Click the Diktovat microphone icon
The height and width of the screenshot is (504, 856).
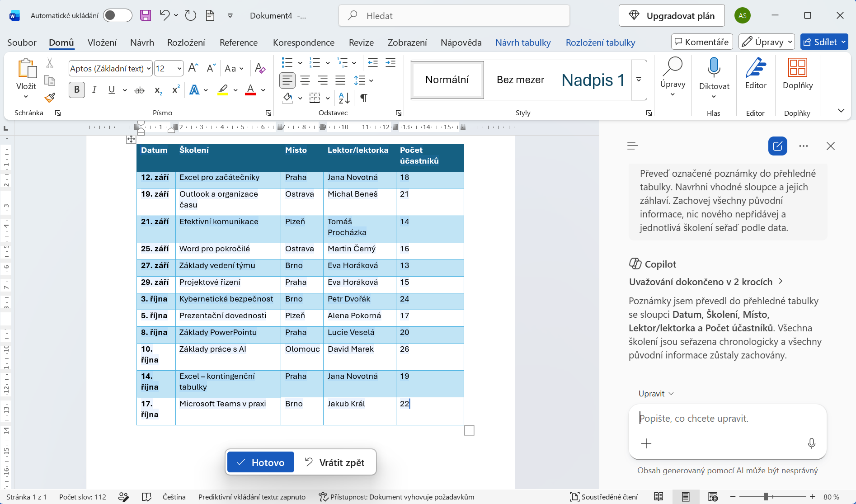pyautogui.click(x=714, y=67)
